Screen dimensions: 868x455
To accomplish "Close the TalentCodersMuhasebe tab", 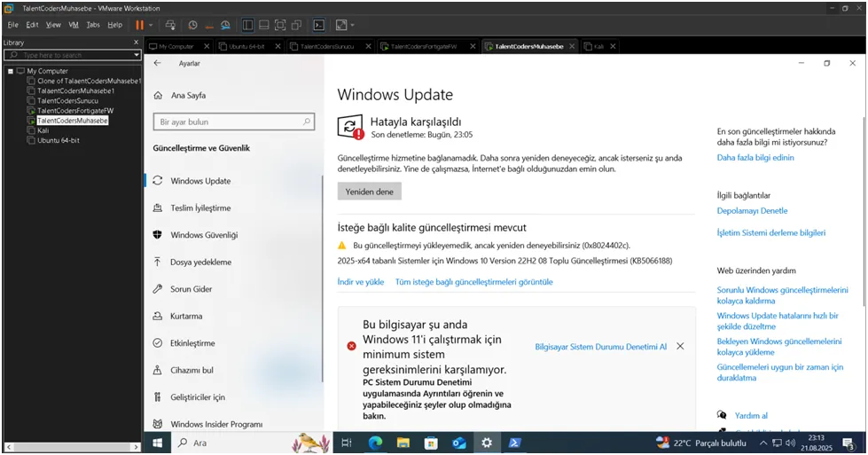I will (572, 46).
